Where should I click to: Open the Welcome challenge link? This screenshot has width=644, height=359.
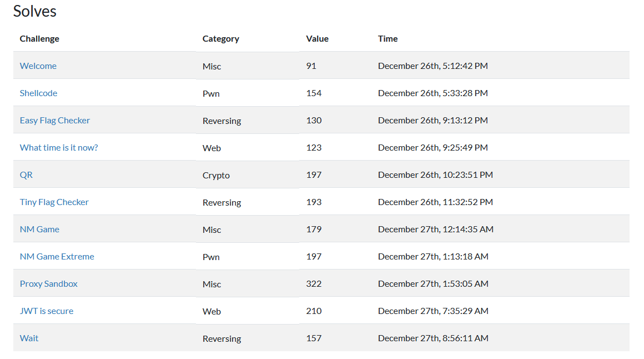pos(38,66)
